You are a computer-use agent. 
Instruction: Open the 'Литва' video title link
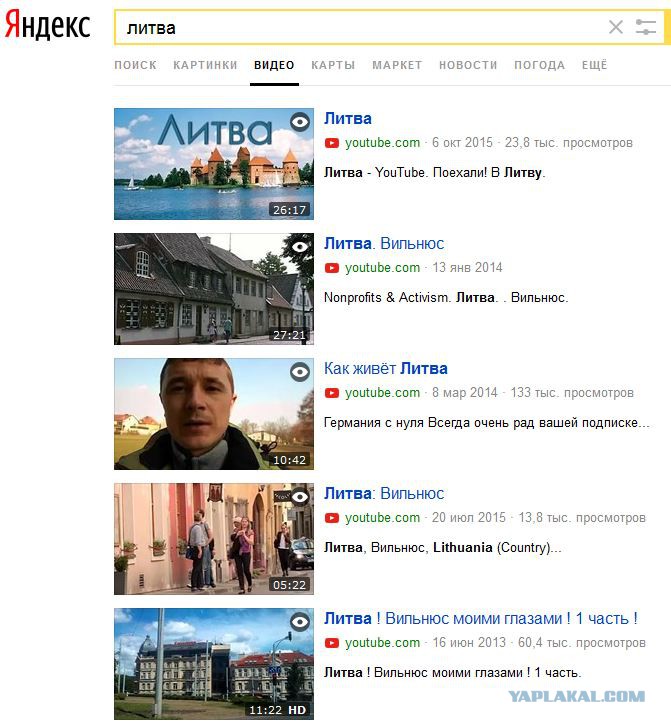tap(348, 119)
